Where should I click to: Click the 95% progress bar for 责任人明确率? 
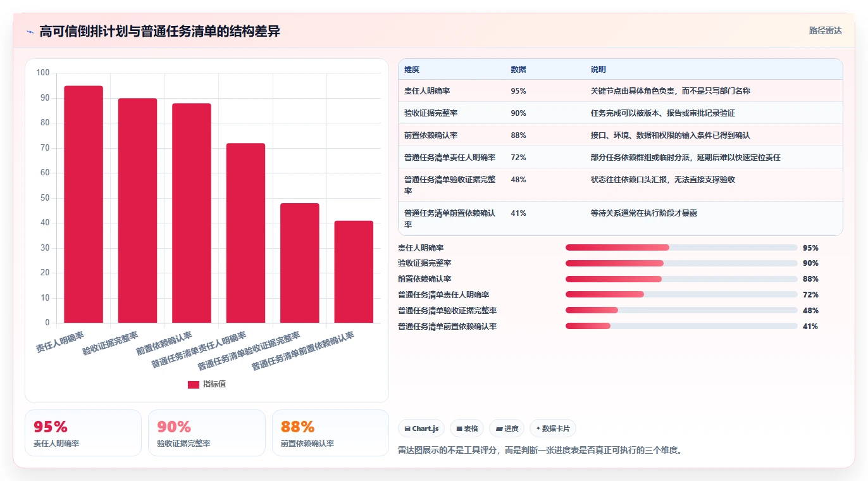coord(681,247)
